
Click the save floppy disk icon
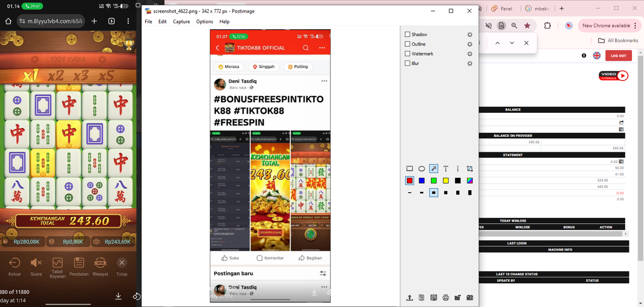(434, 297)
